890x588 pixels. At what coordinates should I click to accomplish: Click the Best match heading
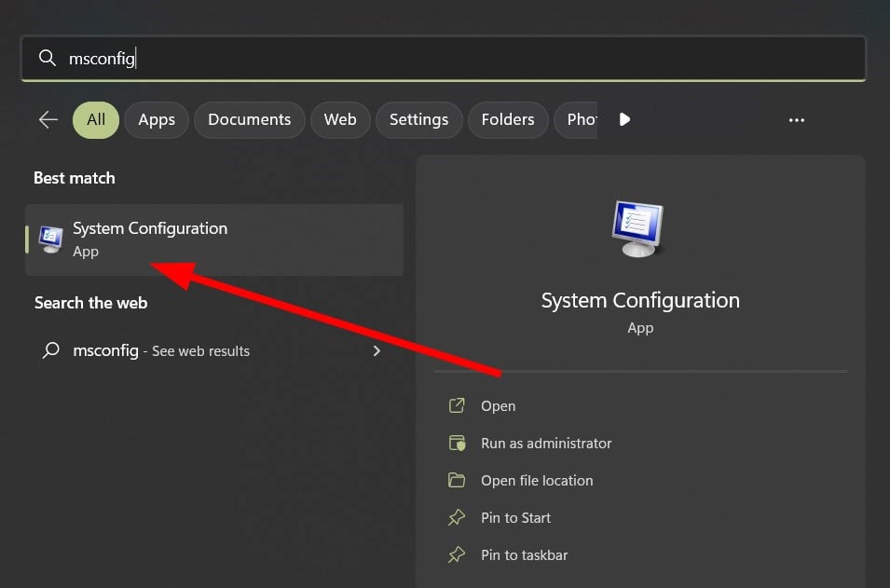pyautogui.click(x=75, y=178)
